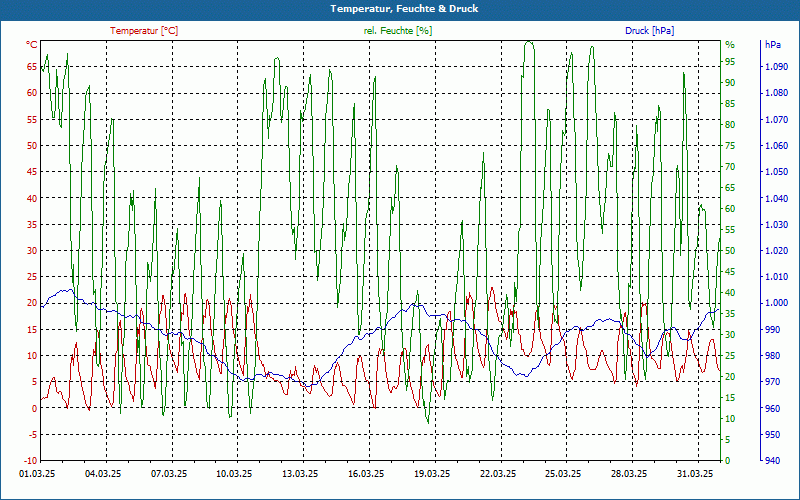The image size is (800, 500).
Task: Click the humidity axis value 50
Action: tap(730, 251)
